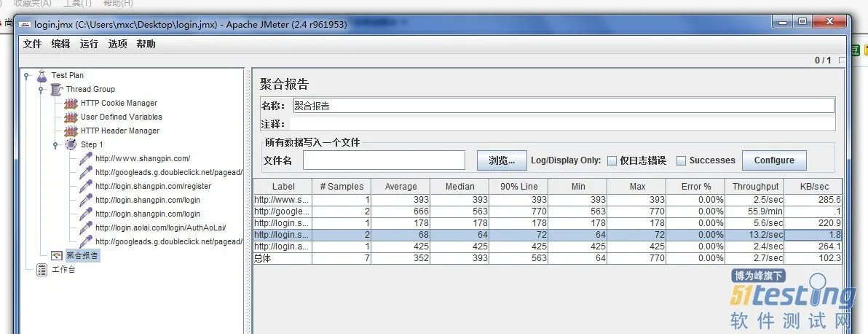
Task: Click the Min column header
Action: click(578, 187)
